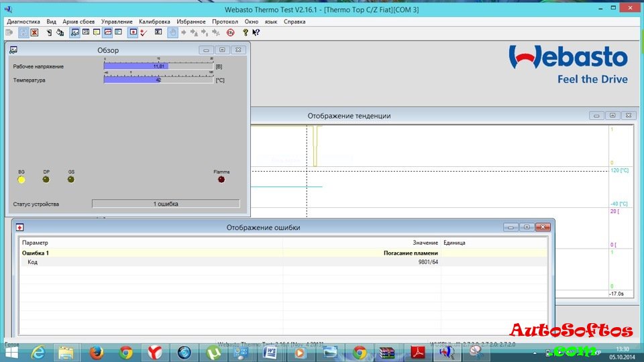
Task: Click the '-17.0s' time value in trend window
Action: click(x=616, y=294)
